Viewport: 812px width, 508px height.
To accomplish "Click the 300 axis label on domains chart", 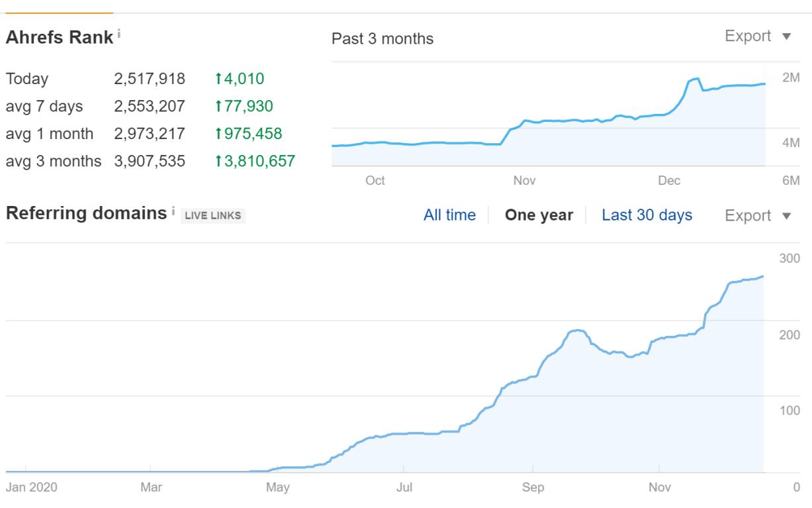I will 789,258.
